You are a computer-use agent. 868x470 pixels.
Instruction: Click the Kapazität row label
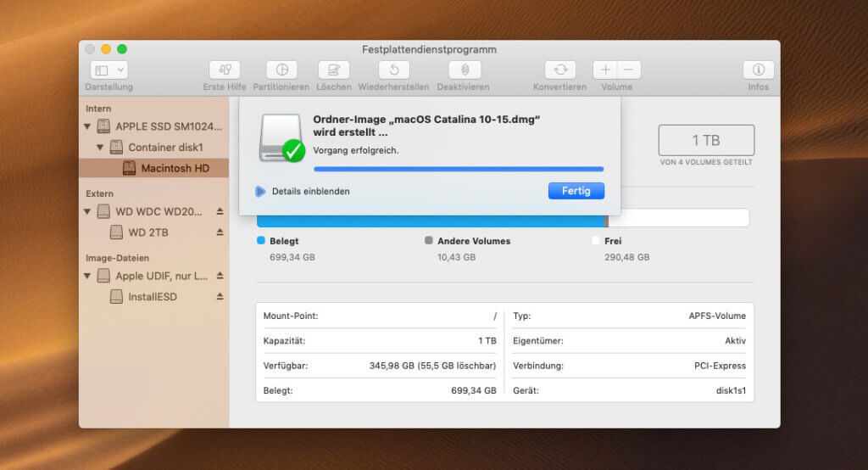tap(284, 341)
